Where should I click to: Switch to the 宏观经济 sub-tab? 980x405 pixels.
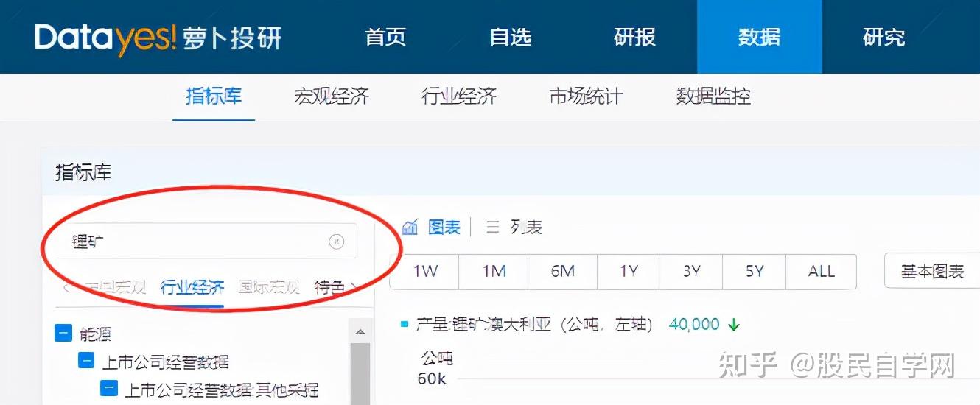point(332,96)
